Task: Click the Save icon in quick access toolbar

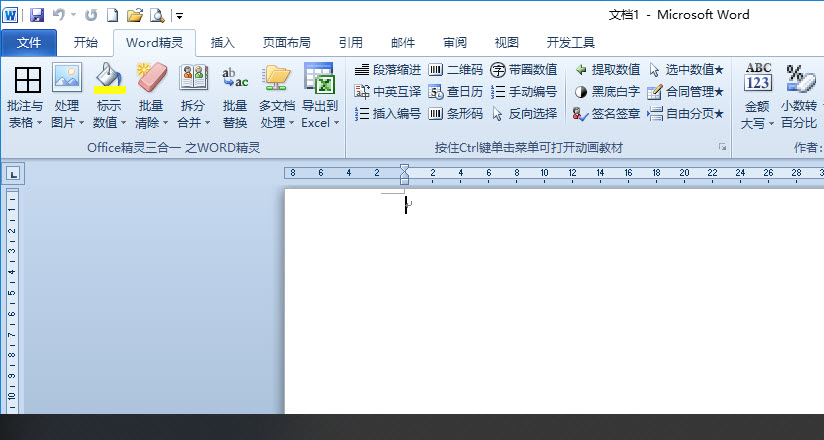Action: (36, 15)
